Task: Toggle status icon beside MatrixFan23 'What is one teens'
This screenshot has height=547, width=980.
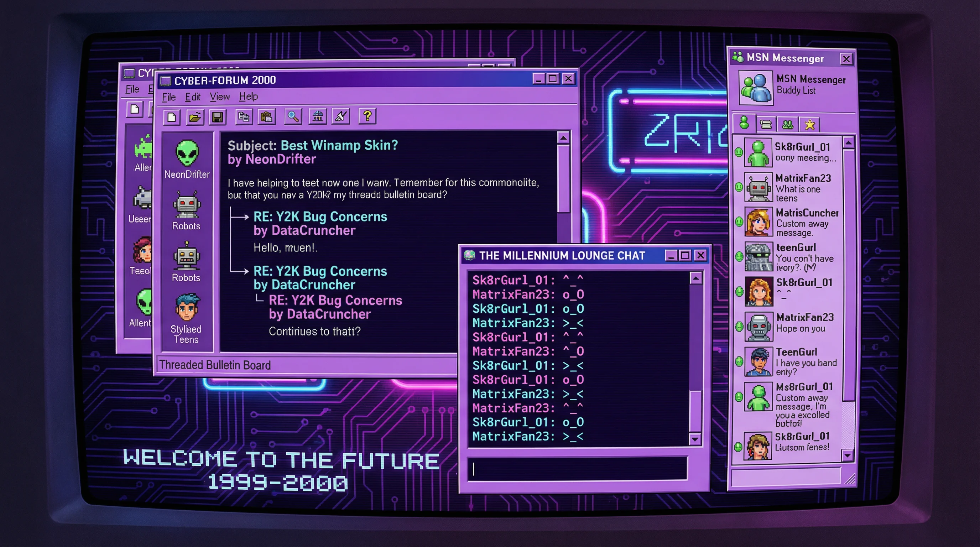Action: (x=739, y=187)
